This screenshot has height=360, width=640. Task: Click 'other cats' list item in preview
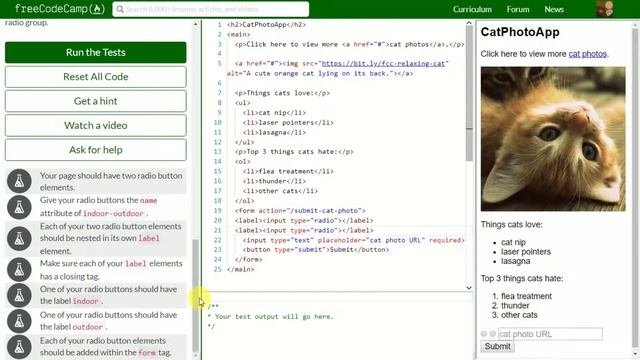[x=519, y=315]
